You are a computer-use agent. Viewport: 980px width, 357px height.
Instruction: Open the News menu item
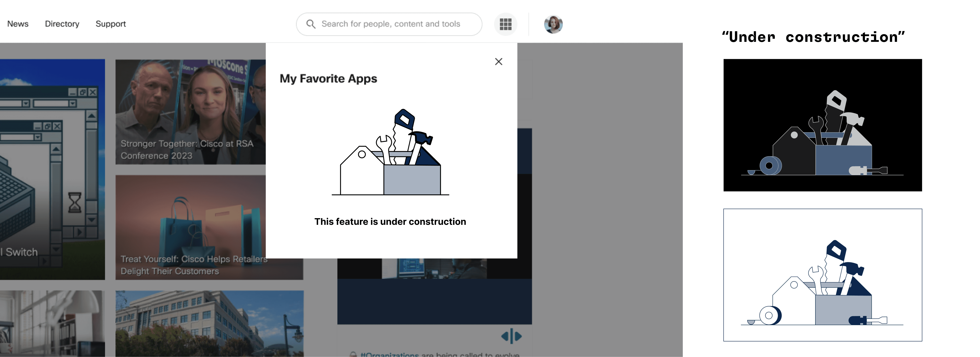click(18, 24)
